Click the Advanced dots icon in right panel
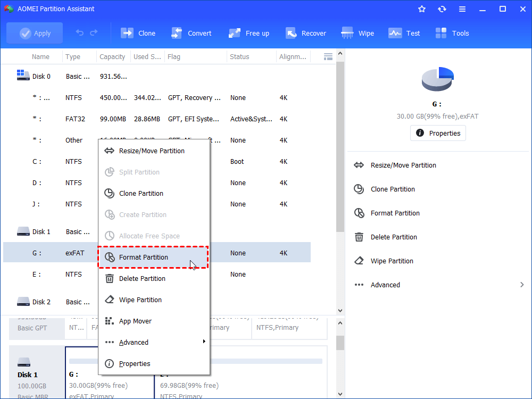Screen dimensions: 532x399 [359, 285]
